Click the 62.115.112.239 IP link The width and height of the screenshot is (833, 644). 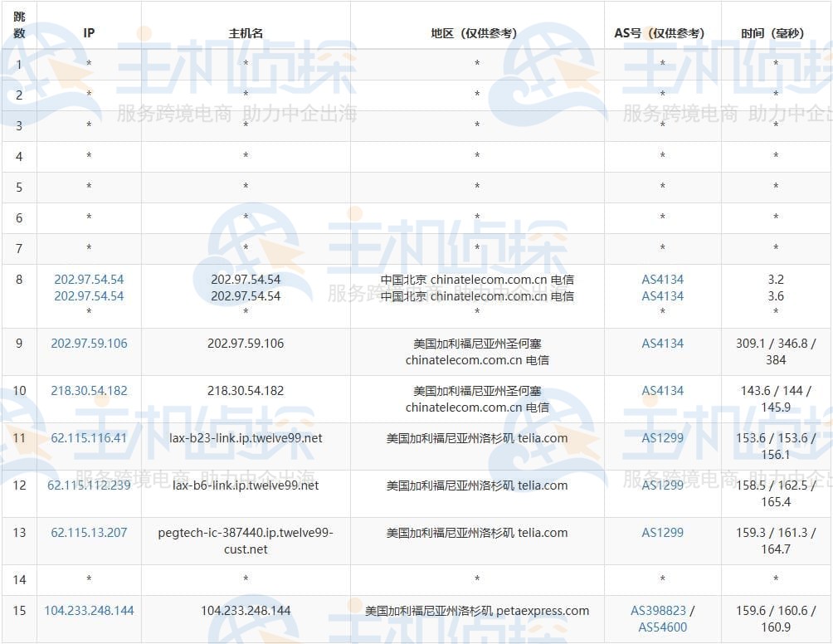click(89, 485)
